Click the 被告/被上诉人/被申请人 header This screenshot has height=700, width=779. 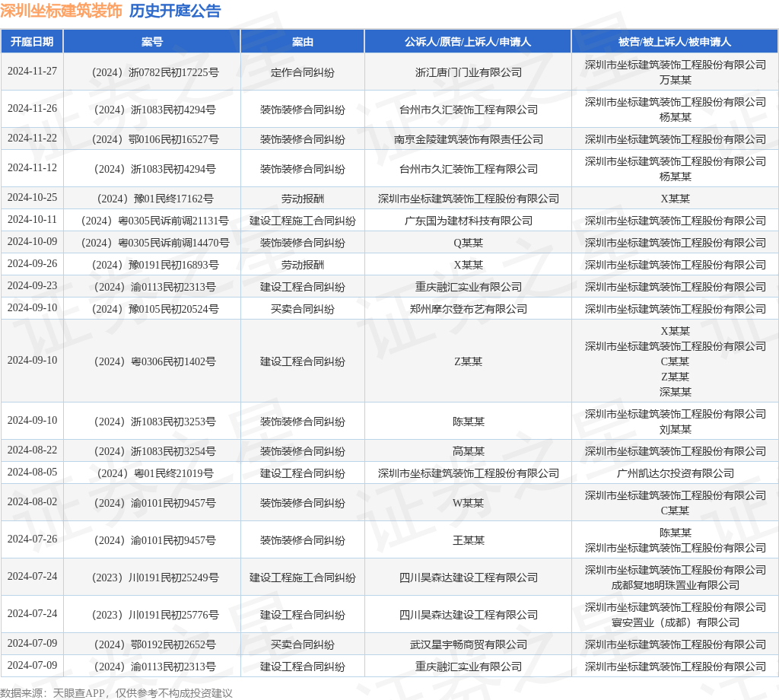point(674,43)
